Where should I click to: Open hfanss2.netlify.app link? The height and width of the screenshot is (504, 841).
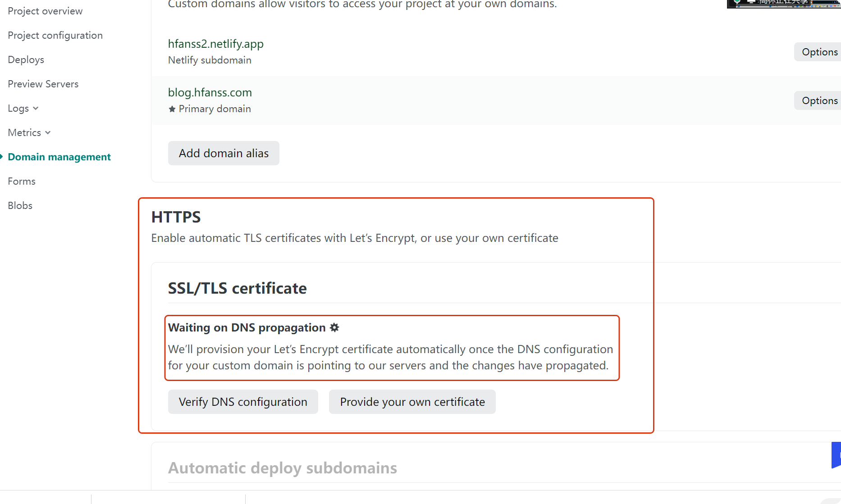click(215, 44)
